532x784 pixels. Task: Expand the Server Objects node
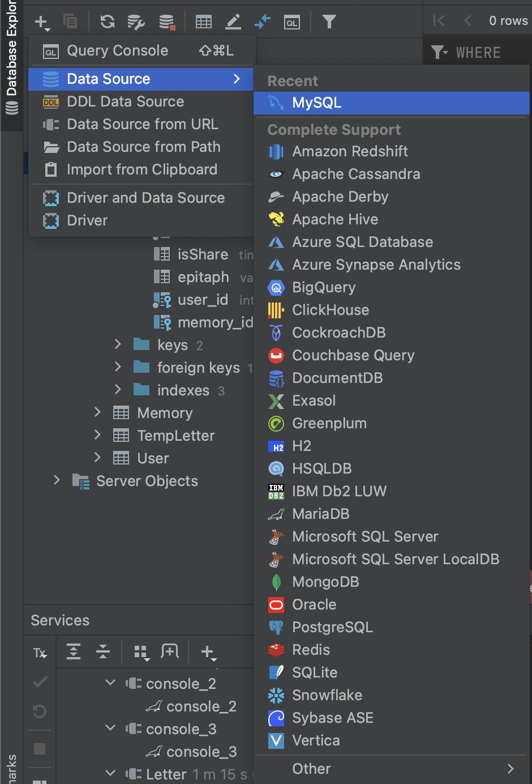tap(57, 480)
